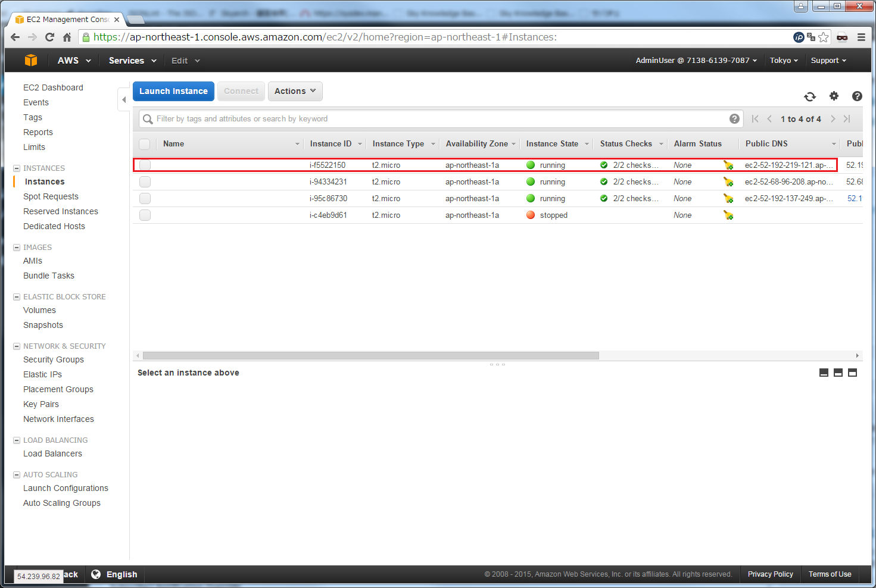Go to next page of results
The height and width of the screenshot is (588, 876).
[x=833, y=119]
